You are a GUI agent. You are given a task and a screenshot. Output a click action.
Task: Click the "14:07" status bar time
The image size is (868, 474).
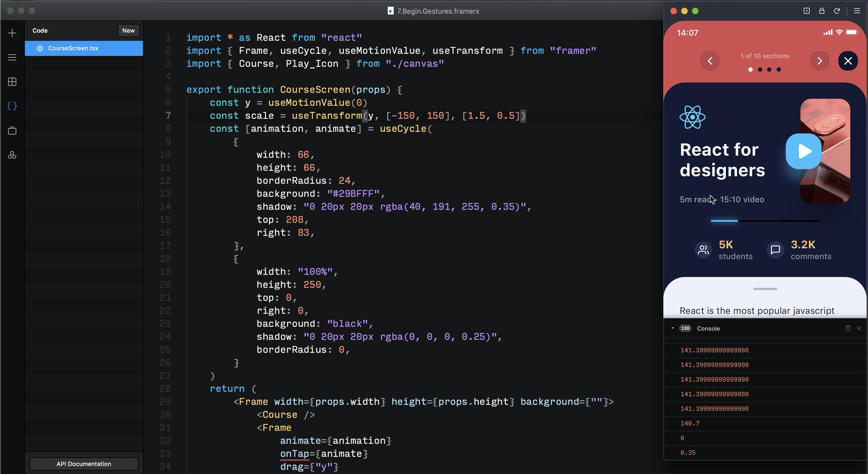[687, 33]
